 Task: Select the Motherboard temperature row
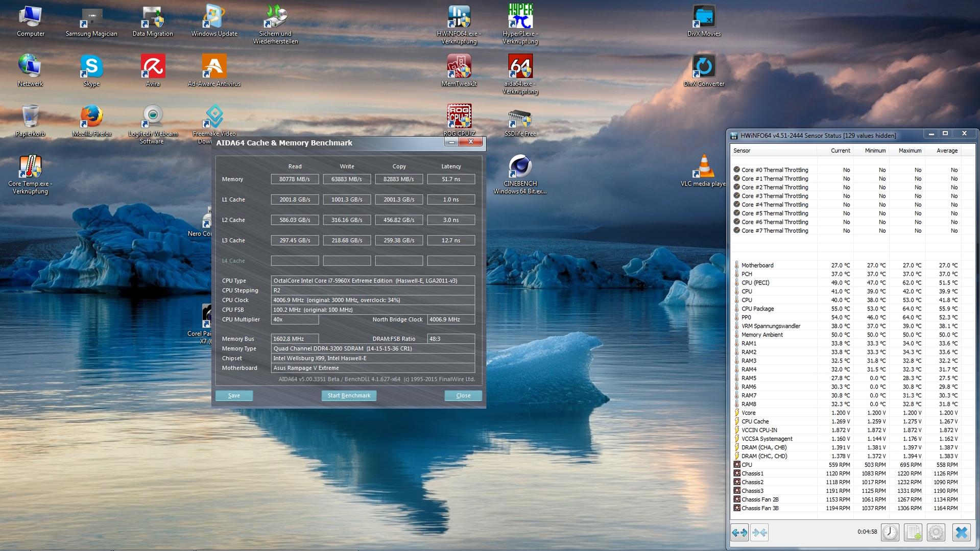pos(846,266)
